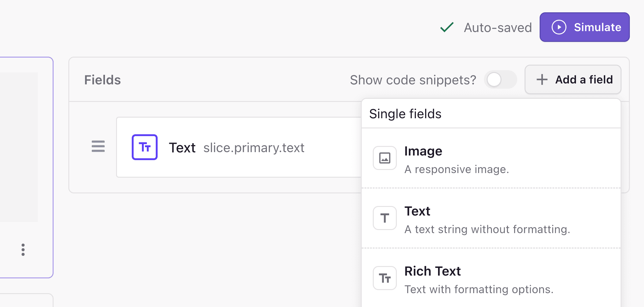Open the three-dot menu on the slice card

pos(23,250)
